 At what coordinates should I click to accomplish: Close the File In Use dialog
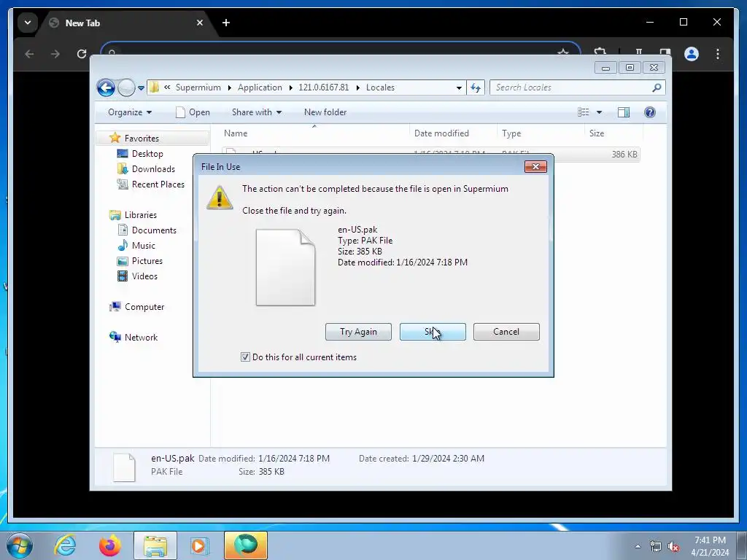click(x=535, y=167)
